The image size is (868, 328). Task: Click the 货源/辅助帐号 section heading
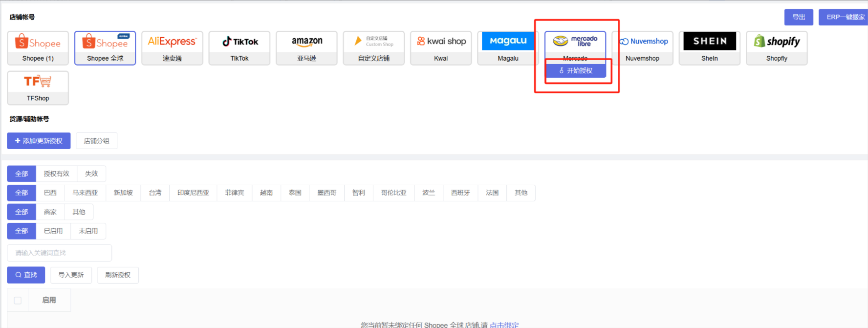(x=29, y=119)
